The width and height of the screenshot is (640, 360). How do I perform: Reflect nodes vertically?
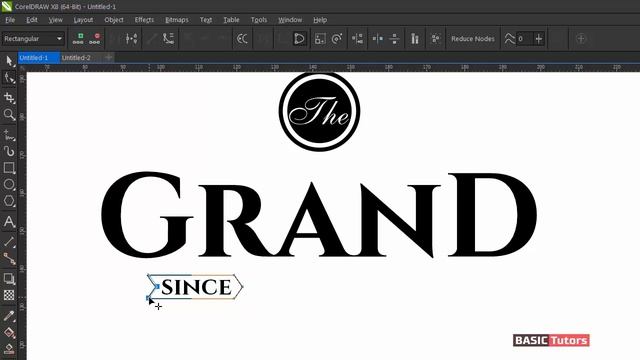[394, 39]
